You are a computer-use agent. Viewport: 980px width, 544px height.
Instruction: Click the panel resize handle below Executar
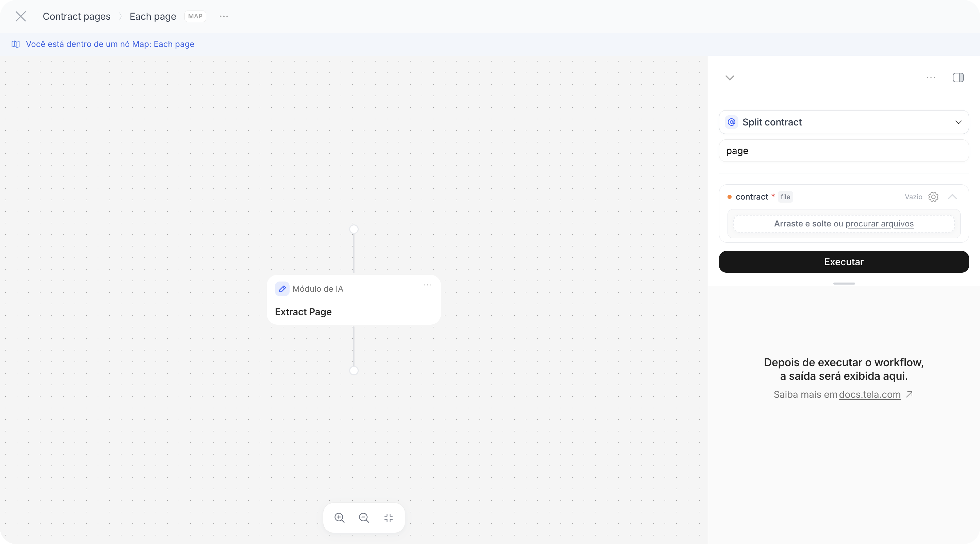844,284
